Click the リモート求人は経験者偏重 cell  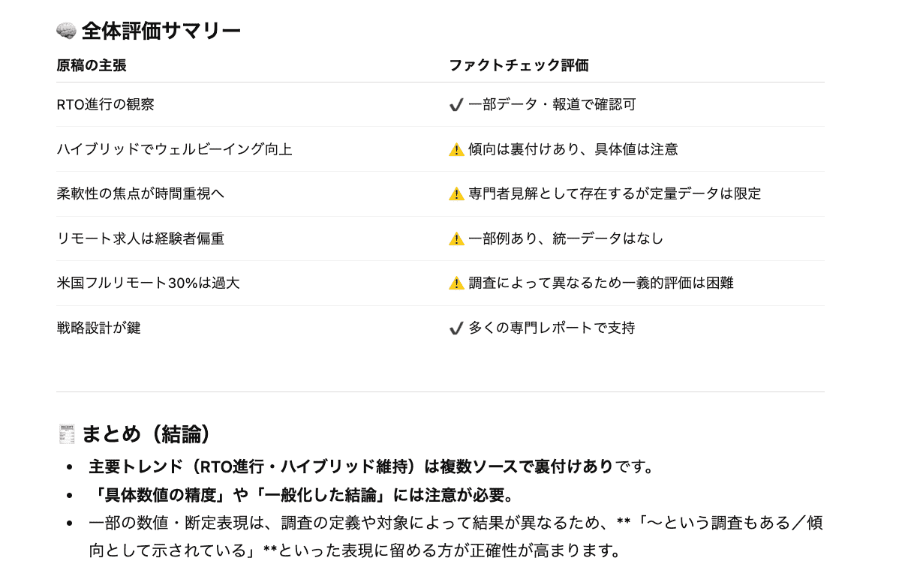pyautogui.click(x=140, y=238)
